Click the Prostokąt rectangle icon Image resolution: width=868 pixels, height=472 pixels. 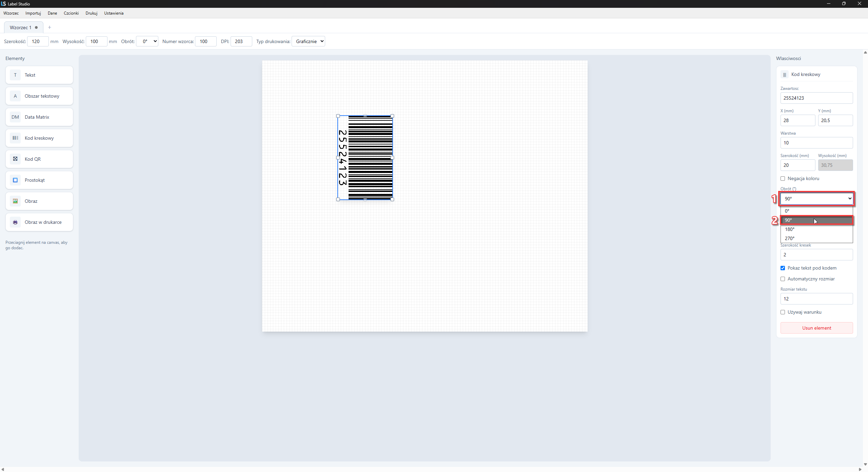click(15, 180)
